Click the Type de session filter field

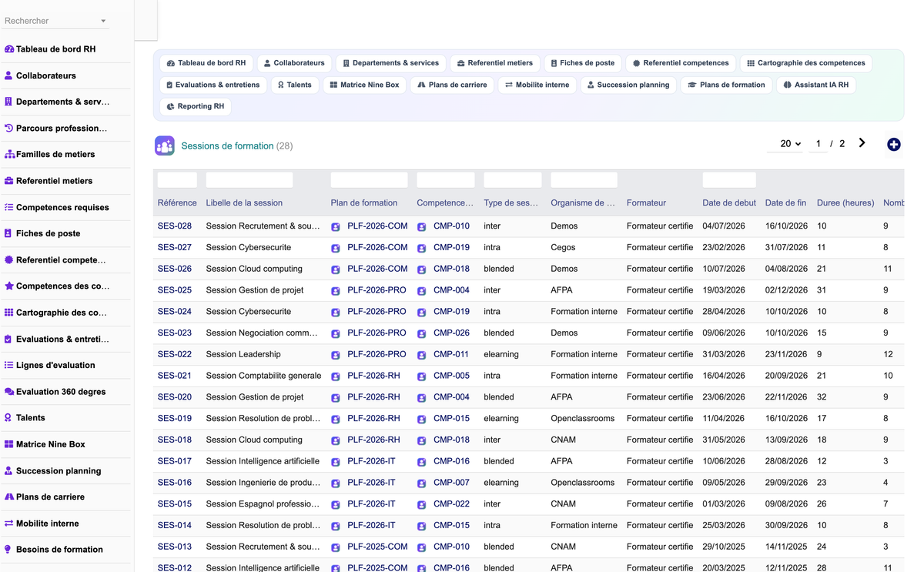click(513, 180)
